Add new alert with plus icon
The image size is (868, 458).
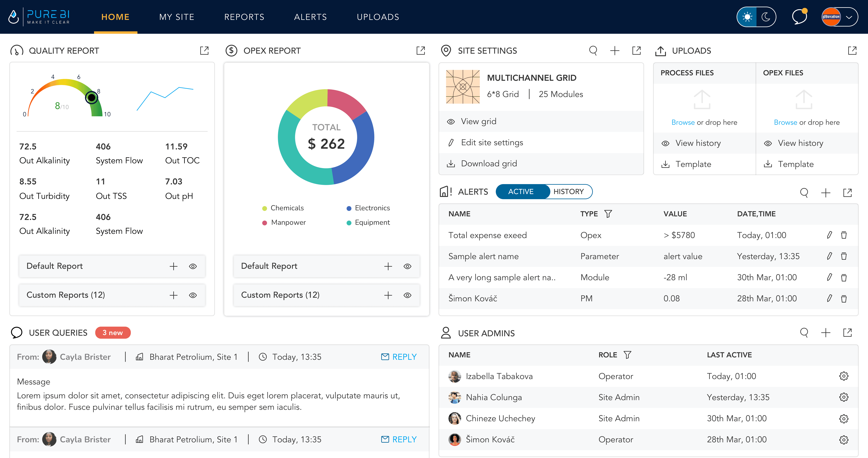click(x=826, y=193)
